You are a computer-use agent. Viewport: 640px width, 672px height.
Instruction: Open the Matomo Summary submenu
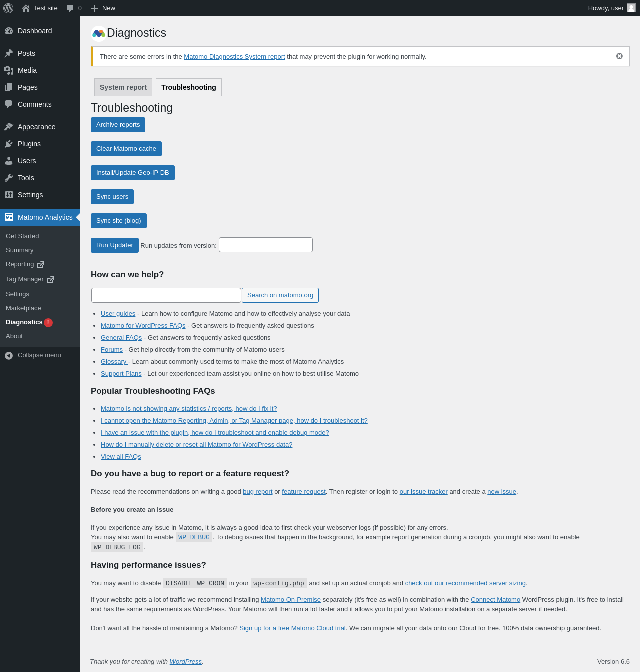[20, 250]
